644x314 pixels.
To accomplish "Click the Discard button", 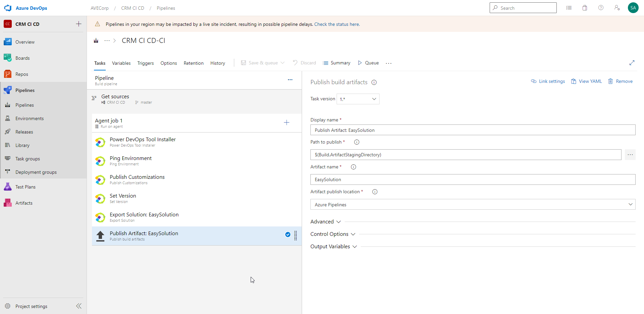I will click(304, 63).
